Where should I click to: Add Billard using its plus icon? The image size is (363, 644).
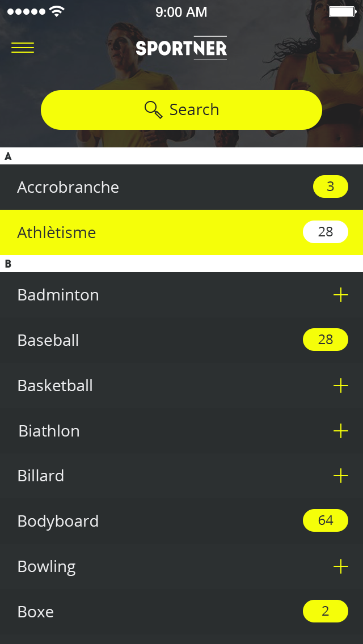pos(340,476)
